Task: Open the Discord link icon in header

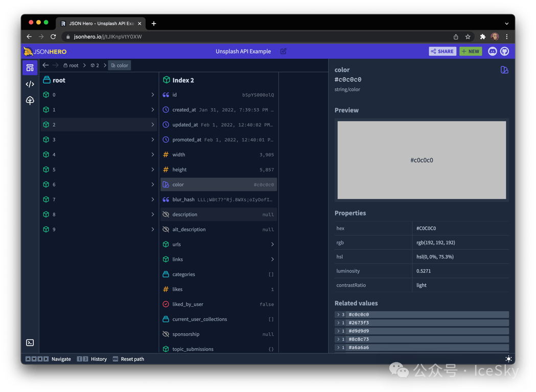Action: [493, 51]
